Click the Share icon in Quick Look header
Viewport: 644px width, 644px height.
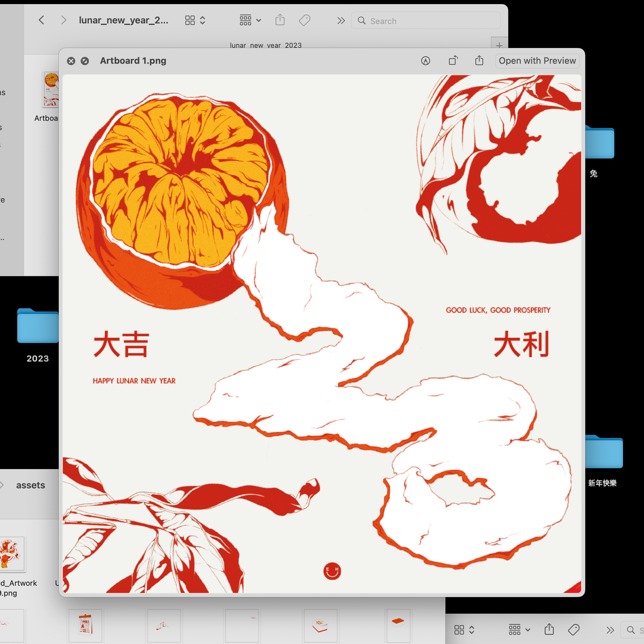click(479, 61)
